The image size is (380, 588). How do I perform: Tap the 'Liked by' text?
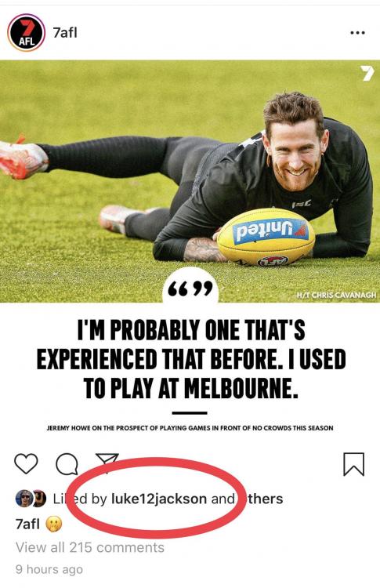tap(79, 499)
